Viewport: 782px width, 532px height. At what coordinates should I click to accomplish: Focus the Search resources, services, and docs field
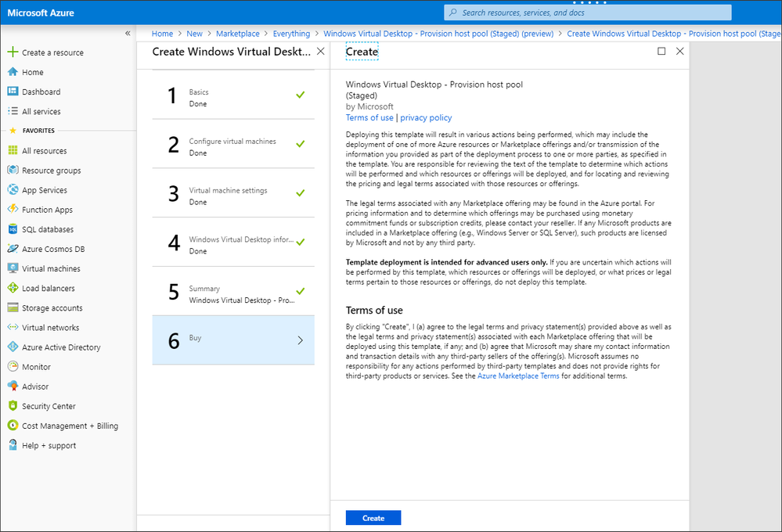(x=588, y=13)
